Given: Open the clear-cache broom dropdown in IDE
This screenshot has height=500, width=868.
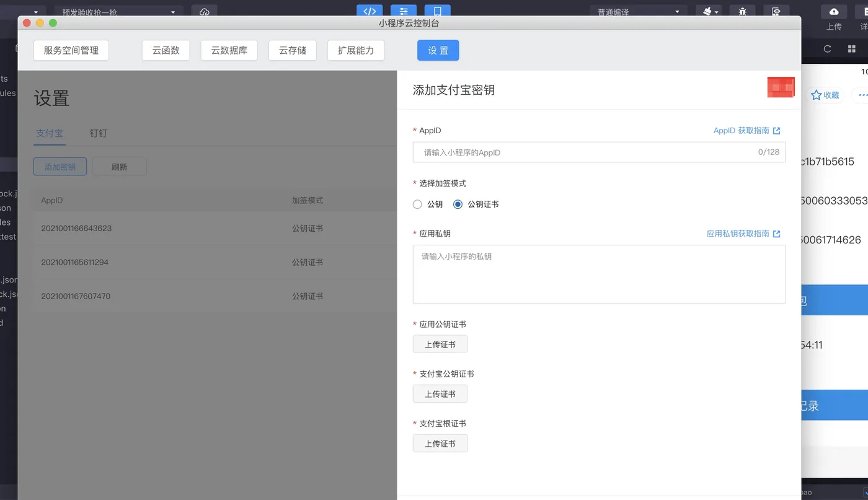Looking at the screenshot, I should pyautogui.click(x=708, y=11).
